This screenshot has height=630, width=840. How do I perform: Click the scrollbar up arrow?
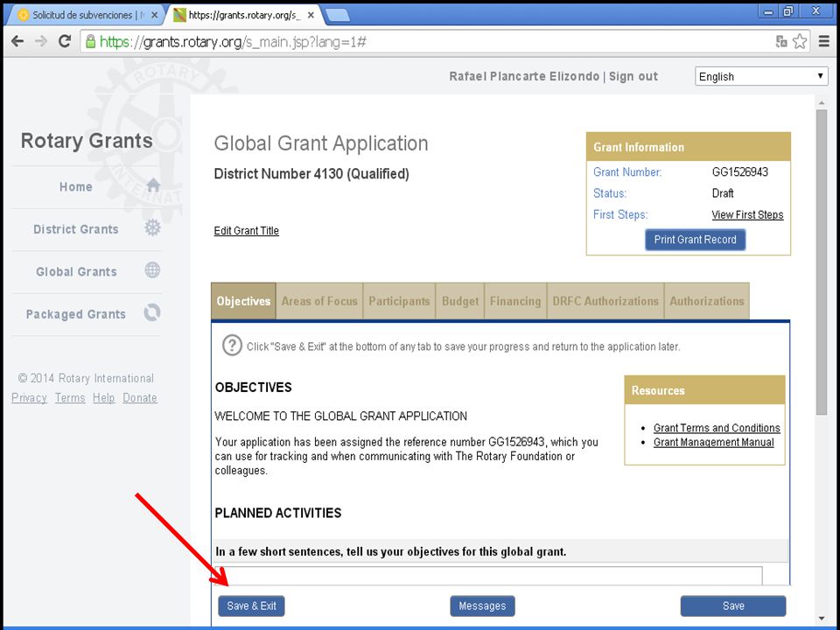click(822, 102)
